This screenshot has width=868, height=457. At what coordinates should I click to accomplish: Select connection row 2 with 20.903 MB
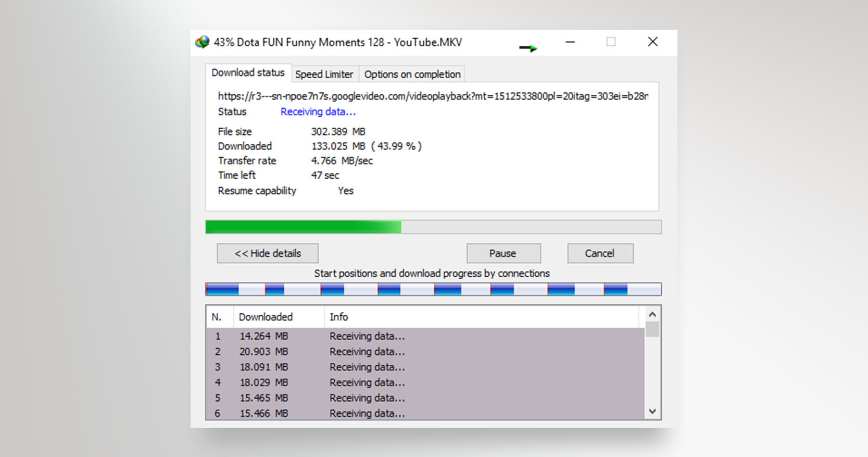425,352
